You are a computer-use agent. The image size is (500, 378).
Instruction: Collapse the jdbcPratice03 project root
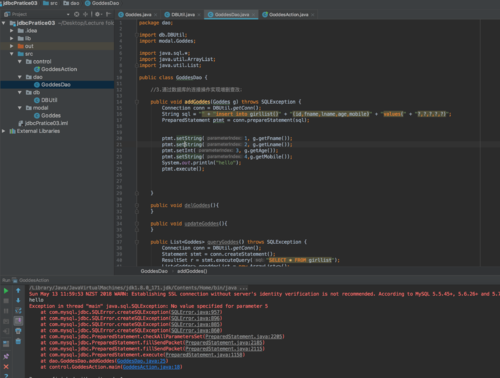(4, 23)
